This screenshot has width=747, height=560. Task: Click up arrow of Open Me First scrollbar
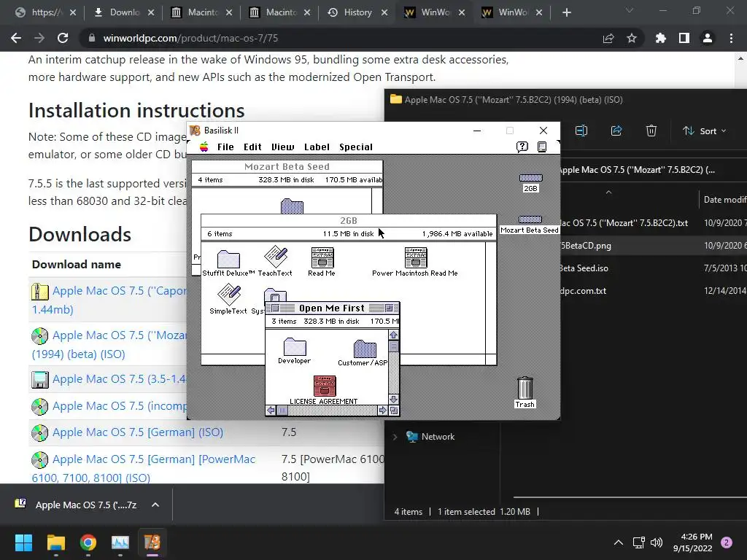(x=393, y=335)
